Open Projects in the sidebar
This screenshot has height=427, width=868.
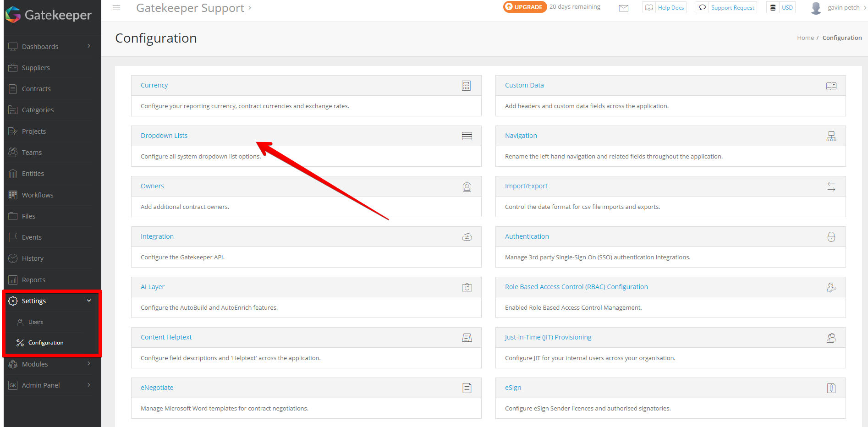[x=34, y=131]
